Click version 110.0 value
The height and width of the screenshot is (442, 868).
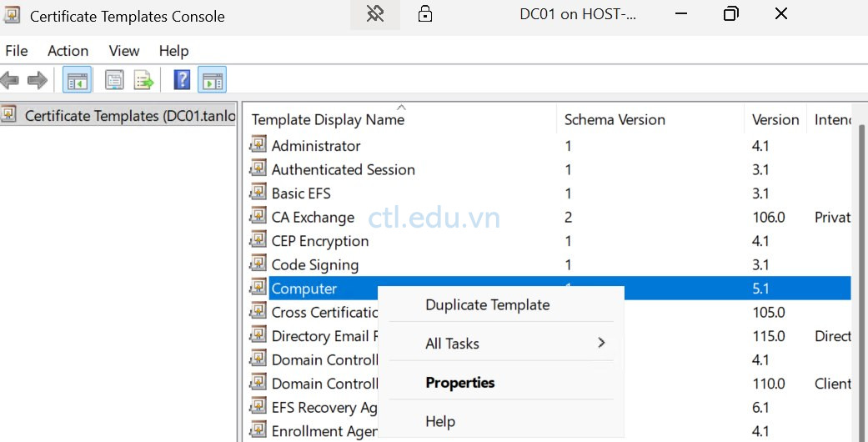pyautogui.click(x=769, y=384)
